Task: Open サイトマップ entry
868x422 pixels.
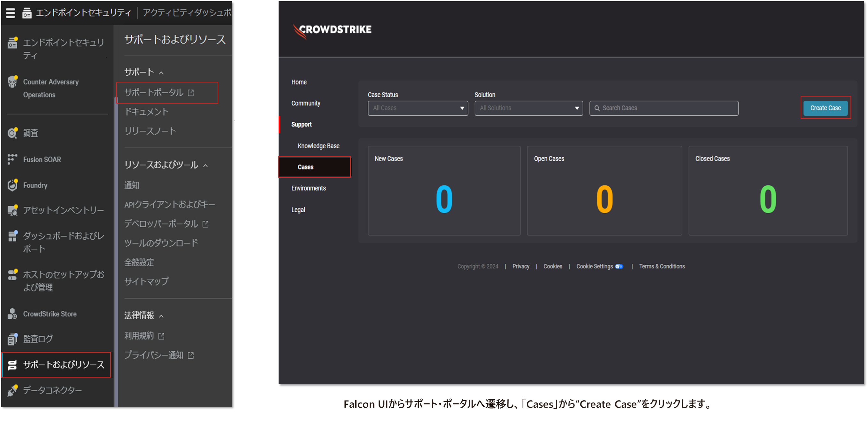Action: coord(147,281)
